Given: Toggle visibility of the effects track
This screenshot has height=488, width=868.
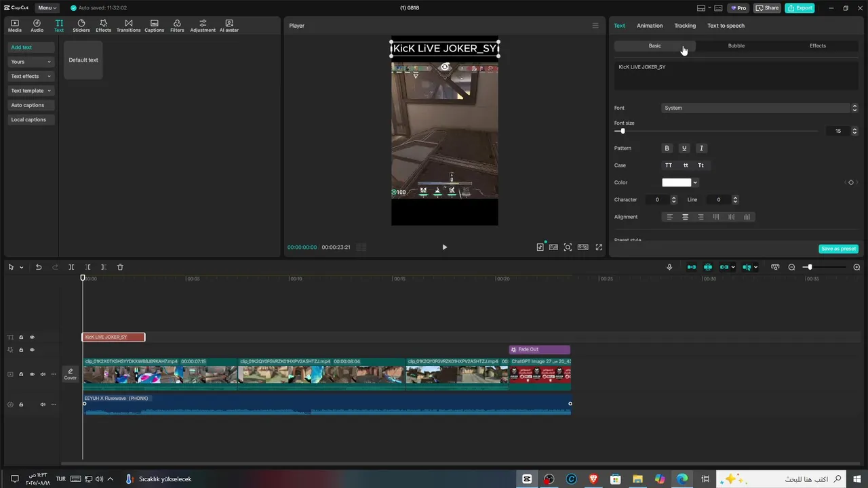Looking at the screenshot, I should coord(32,350).
